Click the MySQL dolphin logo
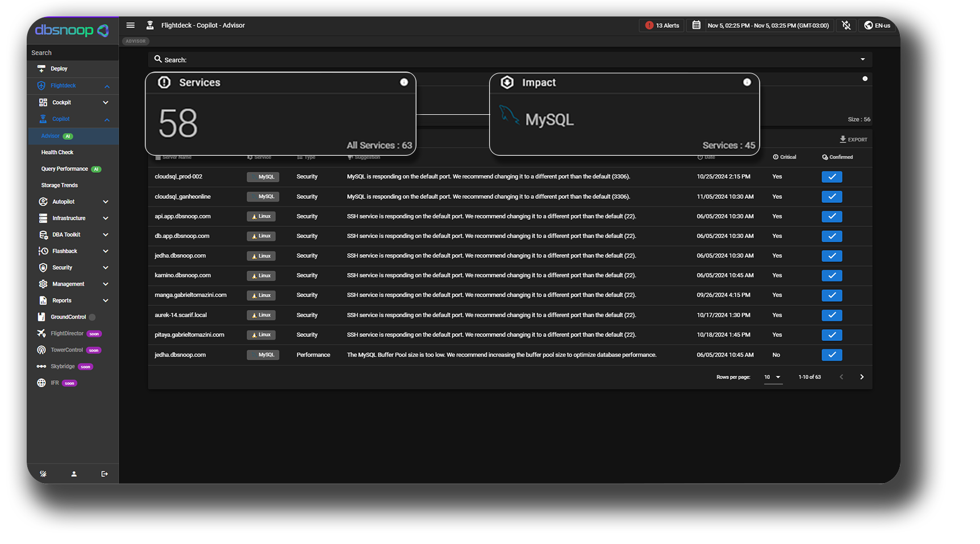Viewport: 980px width, 544px height. click(x=509, y=115)
